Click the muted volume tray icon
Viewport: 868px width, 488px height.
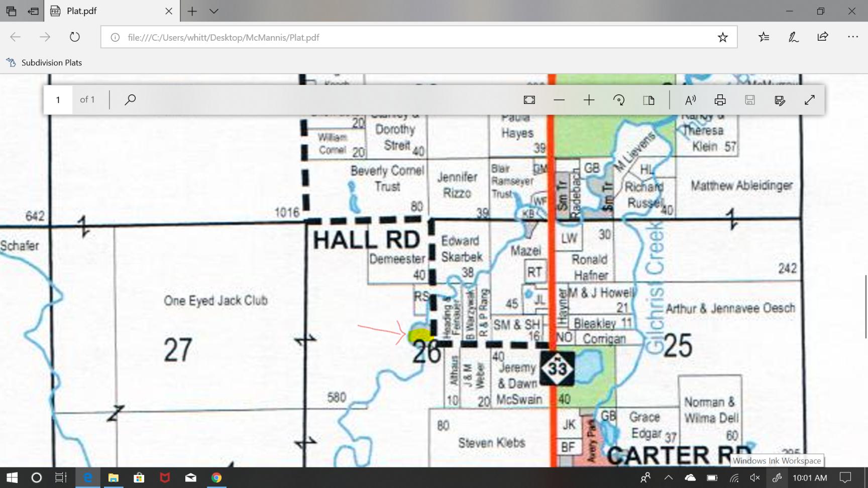click(755, 477)
